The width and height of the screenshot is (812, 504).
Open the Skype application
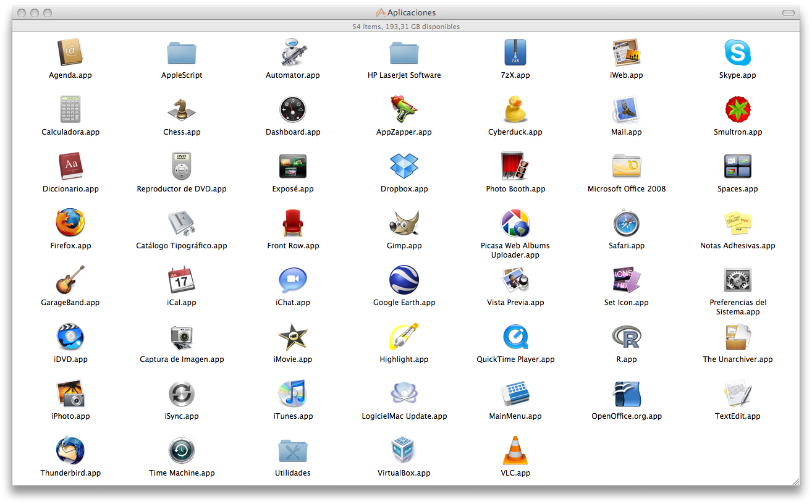737,52
